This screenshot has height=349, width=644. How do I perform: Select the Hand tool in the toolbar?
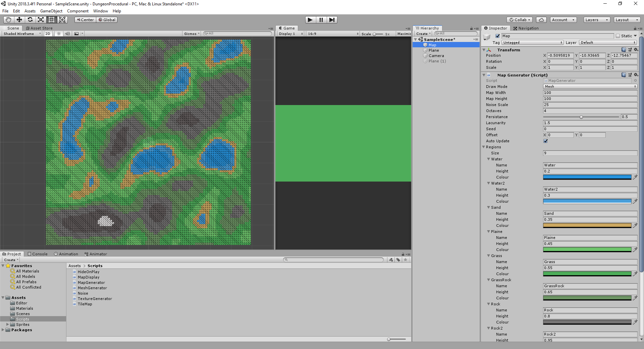pyautogui.click(x=8, y=20)
